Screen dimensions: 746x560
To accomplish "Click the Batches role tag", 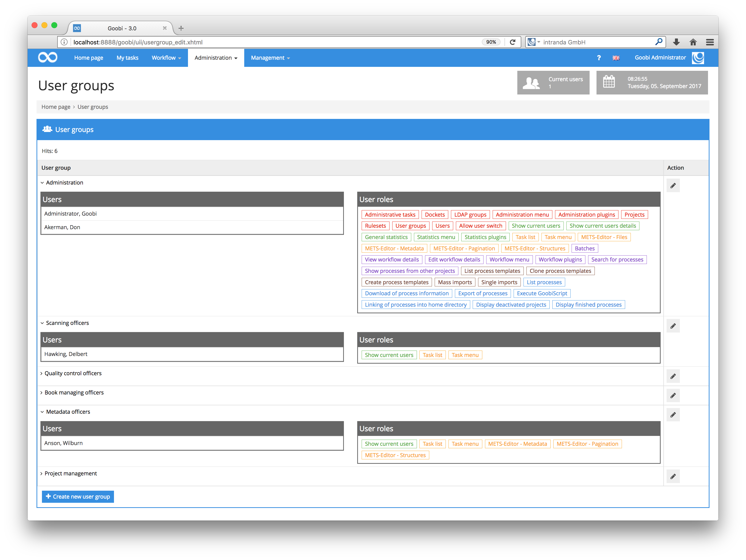I will (584, 248).
